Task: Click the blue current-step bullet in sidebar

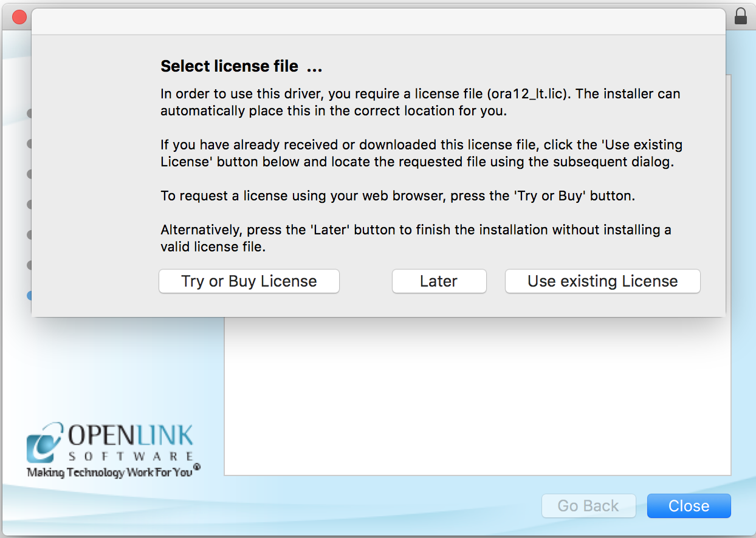Action: coord(29,296)
